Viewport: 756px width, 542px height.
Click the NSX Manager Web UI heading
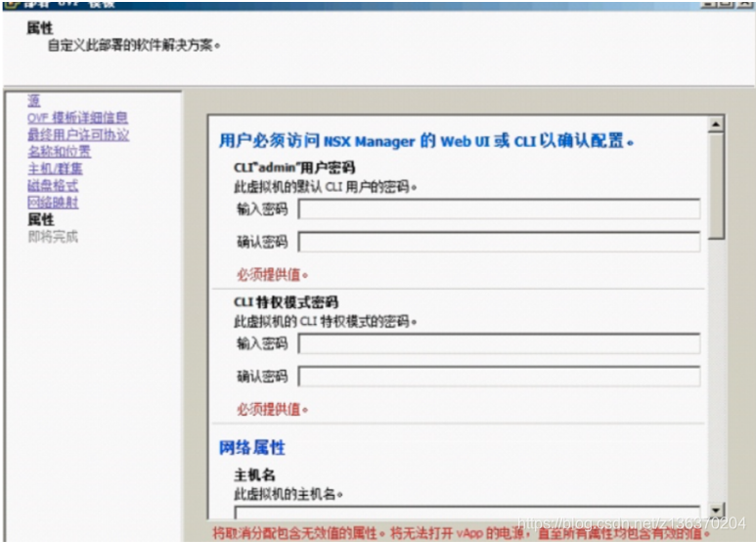click(426, 141)
